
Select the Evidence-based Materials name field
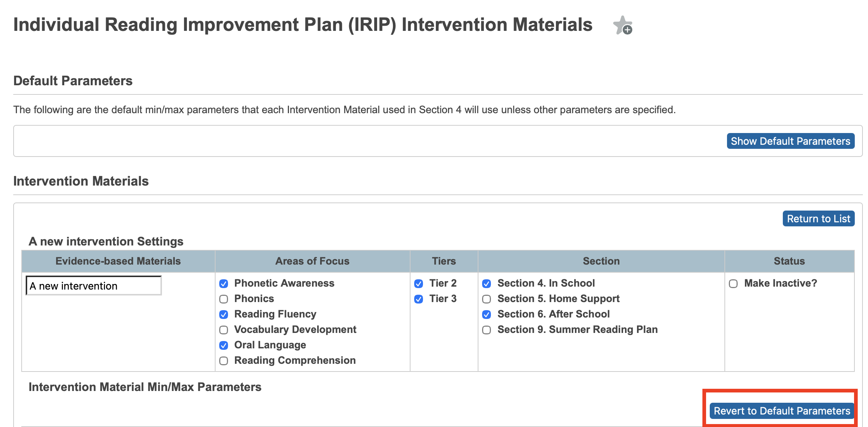[93, 286]
